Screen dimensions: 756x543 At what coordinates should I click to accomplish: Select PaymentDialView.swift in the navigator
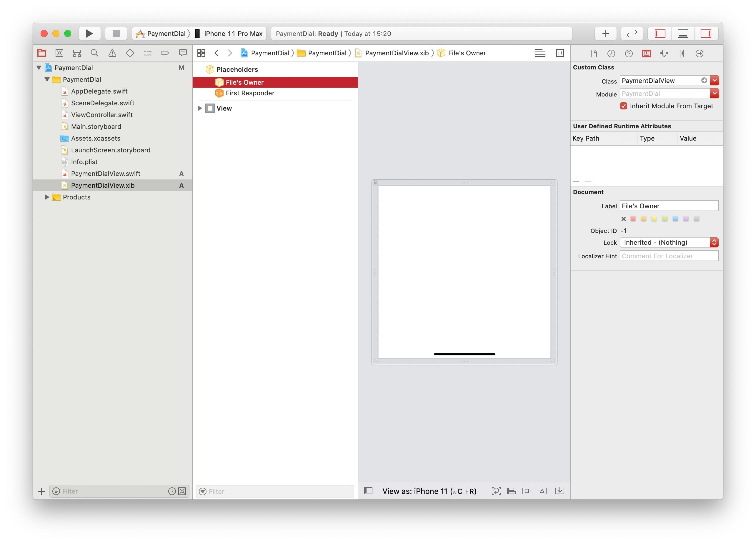pos(106,174)
